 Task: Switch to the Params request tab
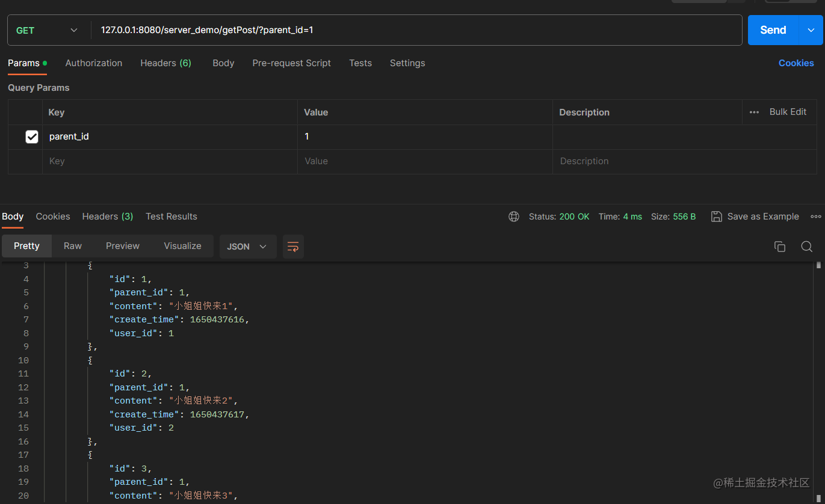pyautogui.click(x=27, y=63)
